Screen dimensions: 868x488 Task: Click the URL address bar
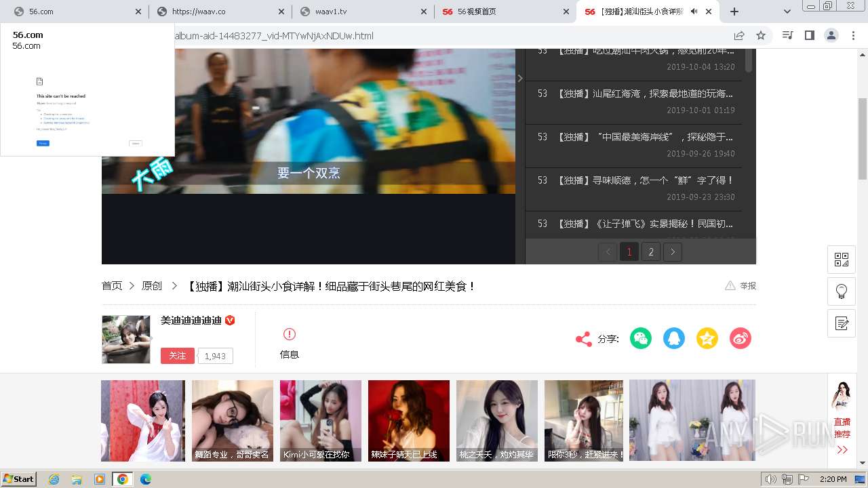(x=448, y=35)
